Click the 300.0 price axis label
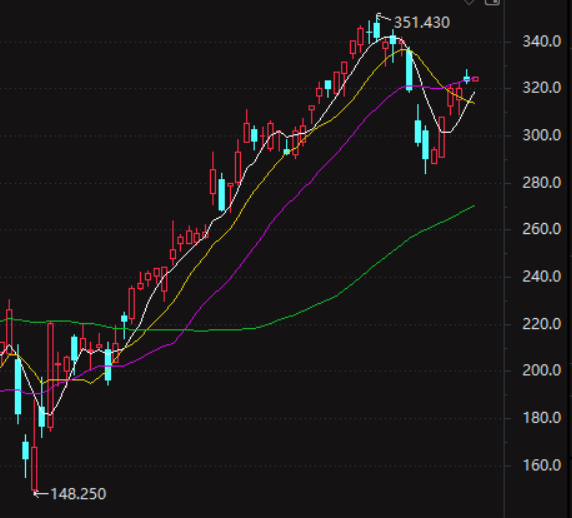Viewport: 572px width, 518px height. [542, 135]
